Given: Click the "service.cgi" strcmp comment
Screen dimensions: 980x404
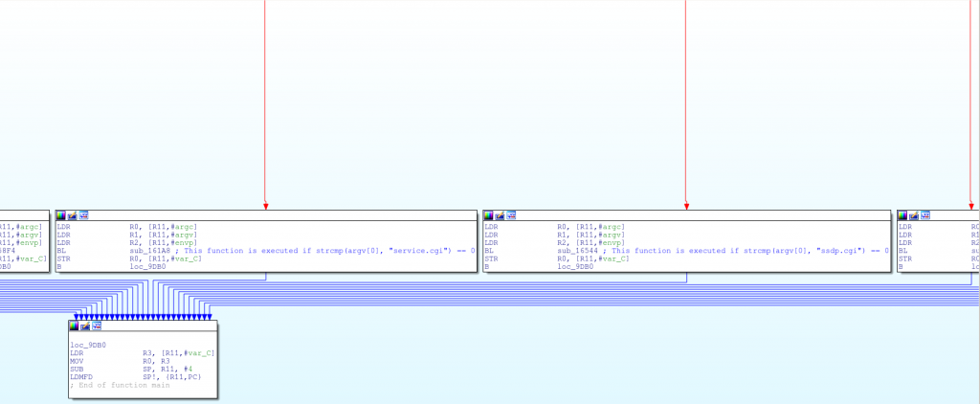Looking at the screenshot, I should click(323, 251).
